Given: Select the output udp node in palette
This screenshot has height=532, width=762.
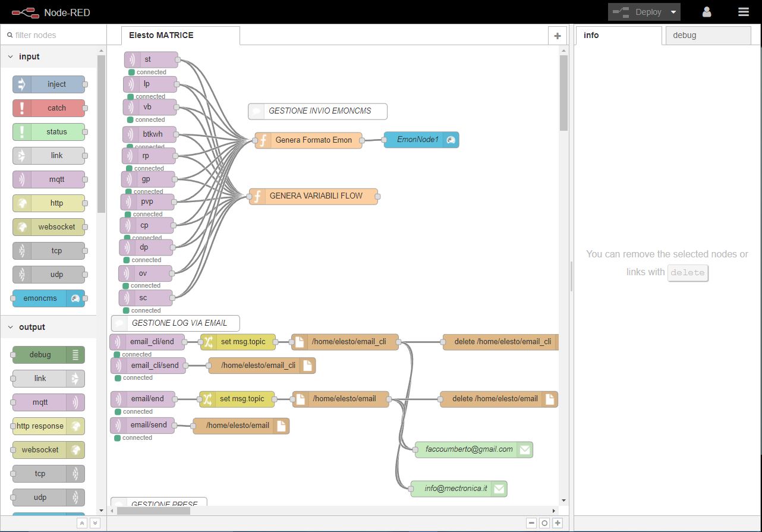Looking at the screenshot, I should pyautogui.click(x=49, y=498).
